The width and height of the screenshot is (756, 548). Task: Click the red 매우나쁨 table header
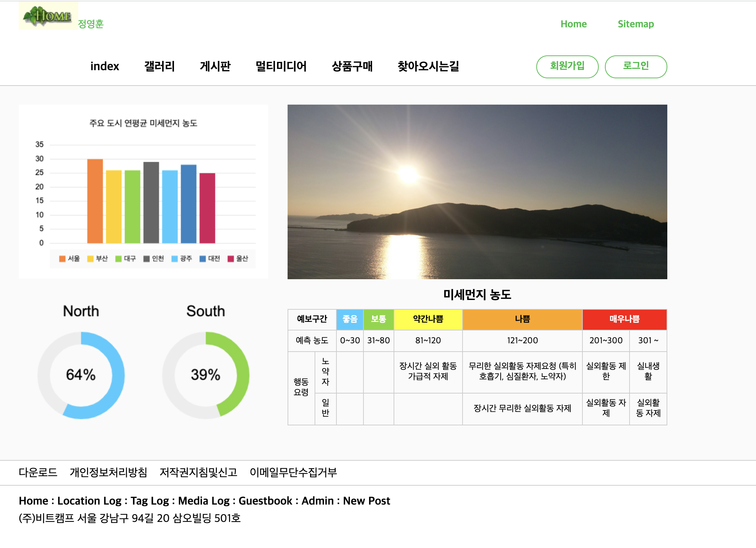pyautogui.click(x=624, y=319)
